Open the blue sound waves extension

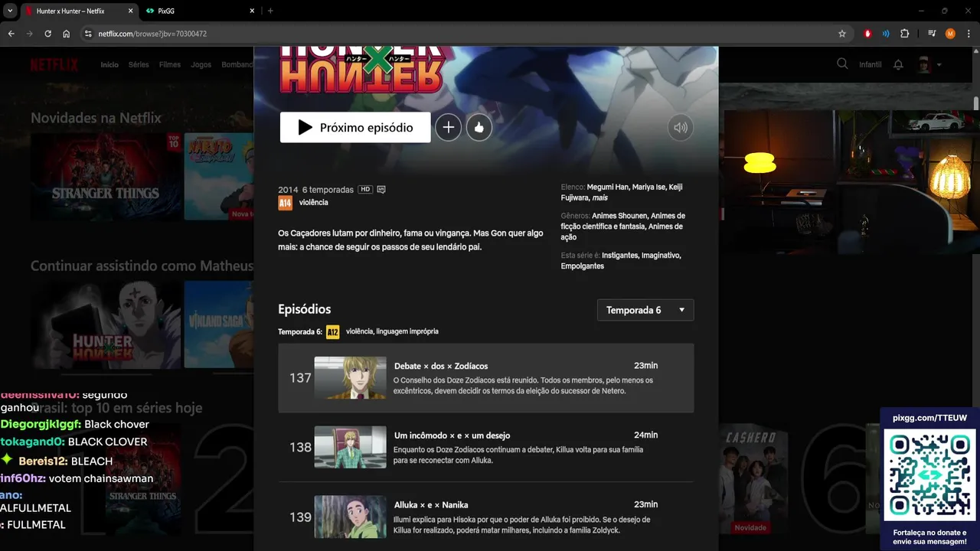(x=886, y=34)
